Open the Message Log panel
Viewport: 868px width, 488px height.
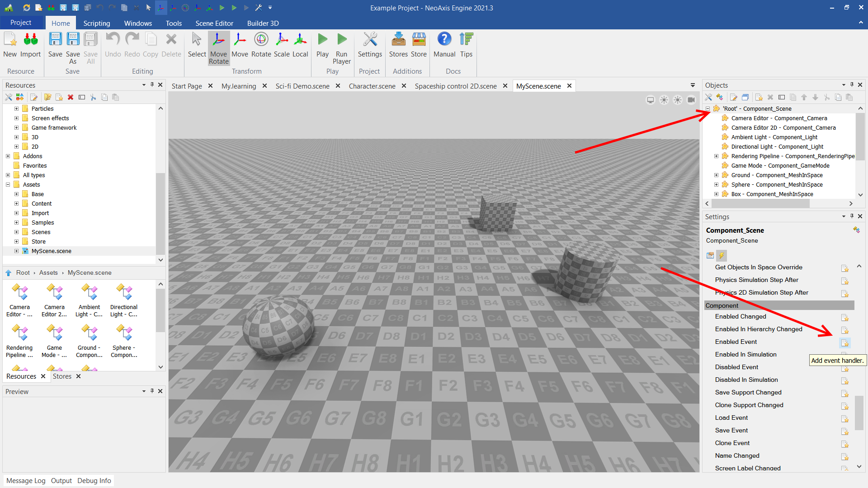tap(26, 480)
